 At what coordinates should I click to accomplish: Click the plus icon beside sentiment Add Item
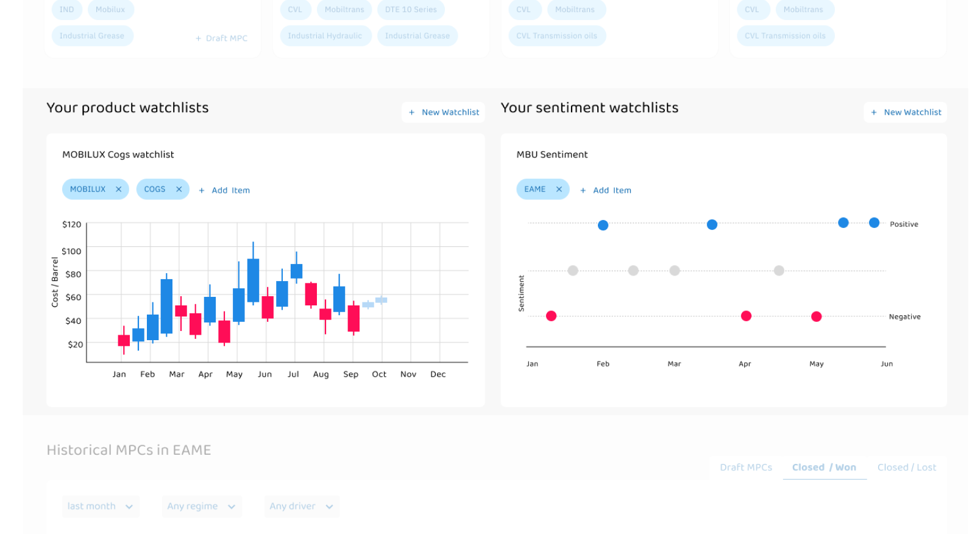(583, 191)
